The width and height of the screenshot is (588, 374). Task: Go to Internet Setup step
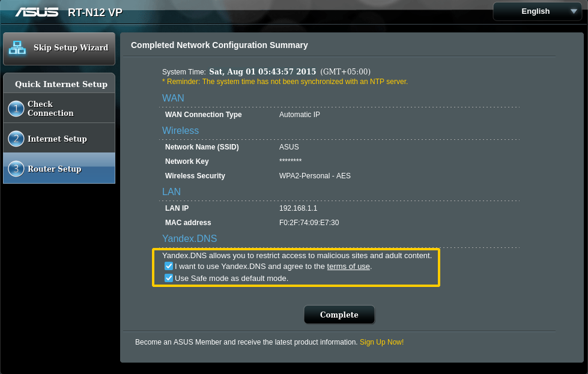(57, 139)
